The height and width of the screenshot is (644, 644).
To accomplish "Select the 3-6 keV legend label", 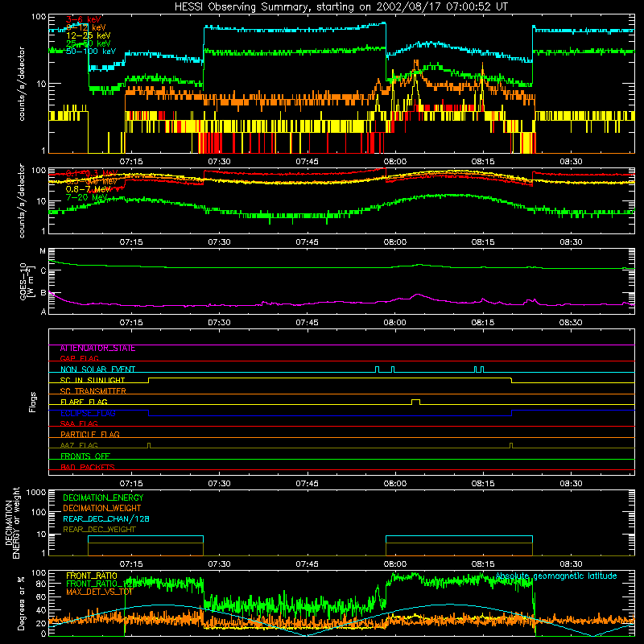I will (x=84, y=19).
